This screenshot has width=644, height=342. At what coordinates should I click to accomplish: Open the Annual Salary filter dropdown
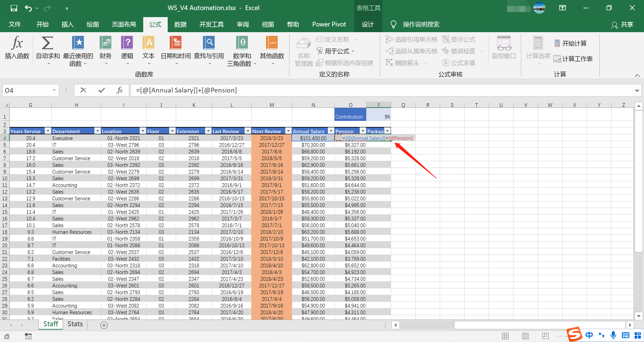(x=331, y=131)
